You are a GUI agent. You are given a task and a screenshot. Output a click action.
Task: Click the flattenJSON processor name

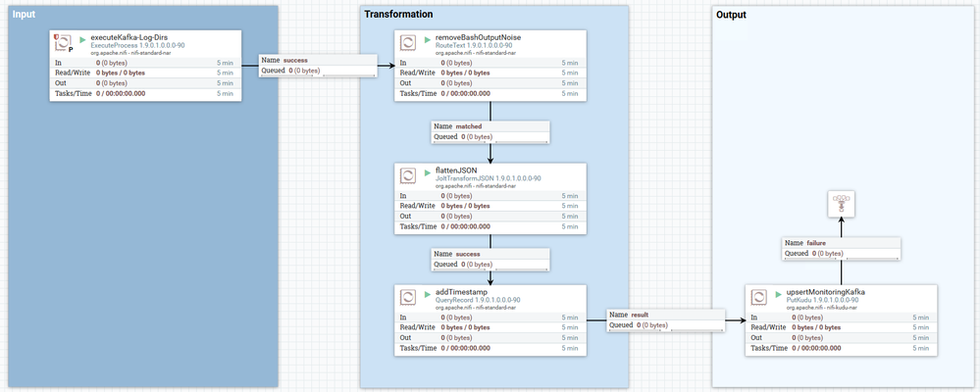[456, 171]
